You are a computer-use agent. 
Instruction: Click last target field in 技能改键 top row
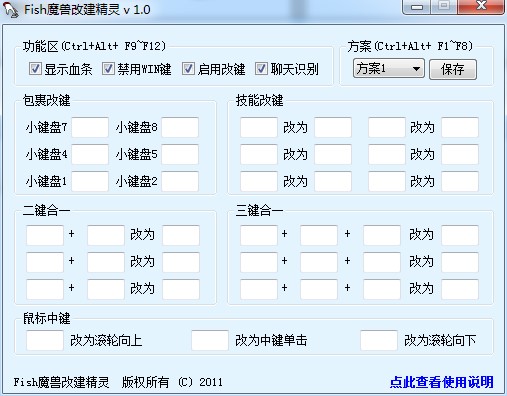(x=460, y=127)
